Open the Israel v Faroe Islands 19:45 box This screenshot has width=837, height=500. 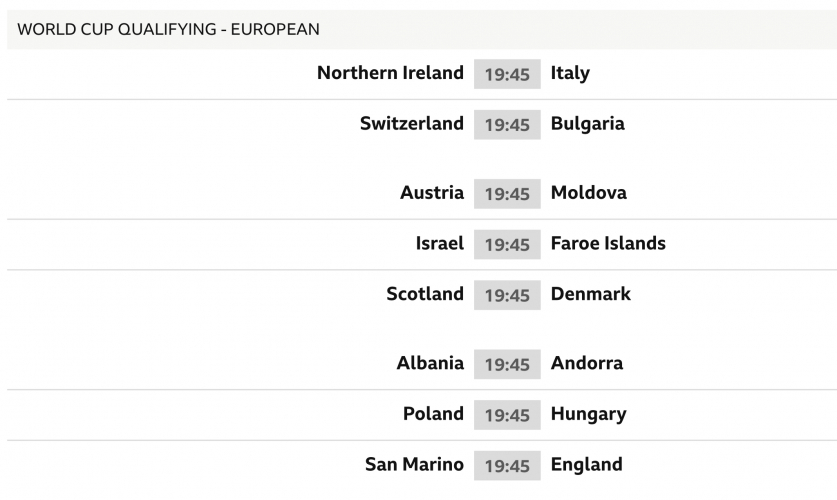[x=507, y=244]
